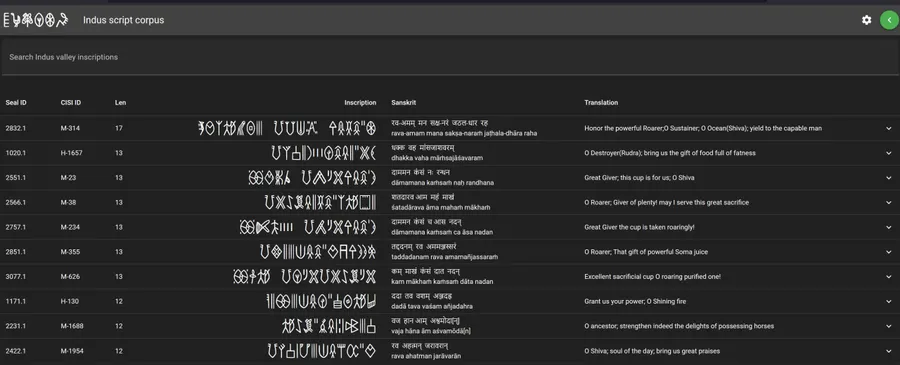Image resolution: width=900 pixels, height=365 pixels.
Task: Click CISI ID H-1657
Action: (x=71, y=153)
